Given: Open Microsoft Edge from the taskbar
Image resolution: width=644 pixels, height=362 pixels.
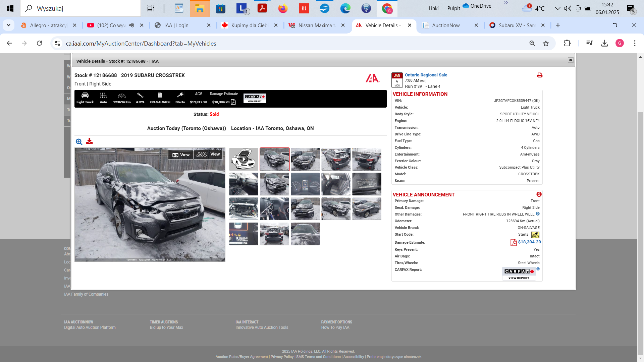Looking at the screenshot, I should click(345, 8).
